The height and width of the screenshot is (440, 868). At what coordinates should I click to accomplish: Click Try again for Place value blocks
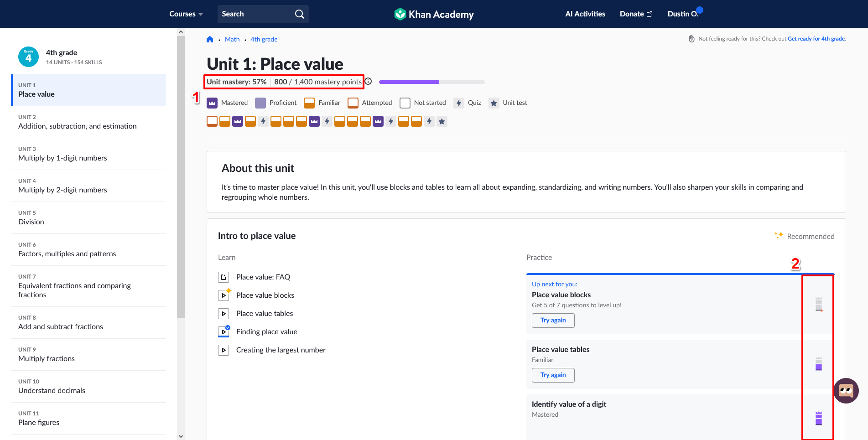pyautogui.click(x=553, y=321)
